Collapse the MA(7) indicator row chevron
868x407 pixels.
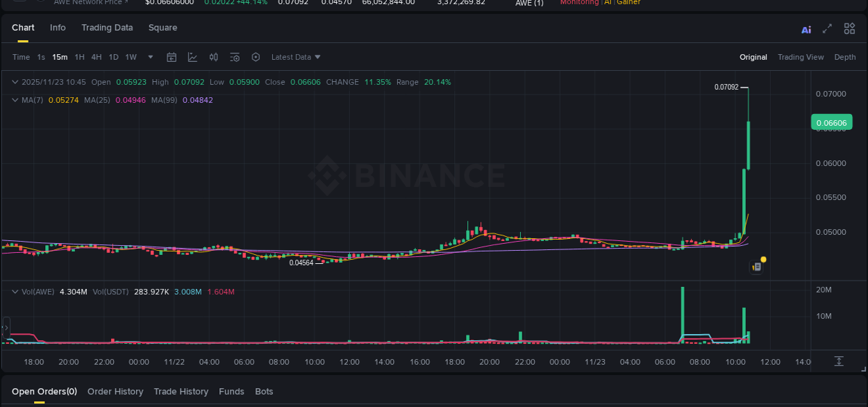[14, 100]
